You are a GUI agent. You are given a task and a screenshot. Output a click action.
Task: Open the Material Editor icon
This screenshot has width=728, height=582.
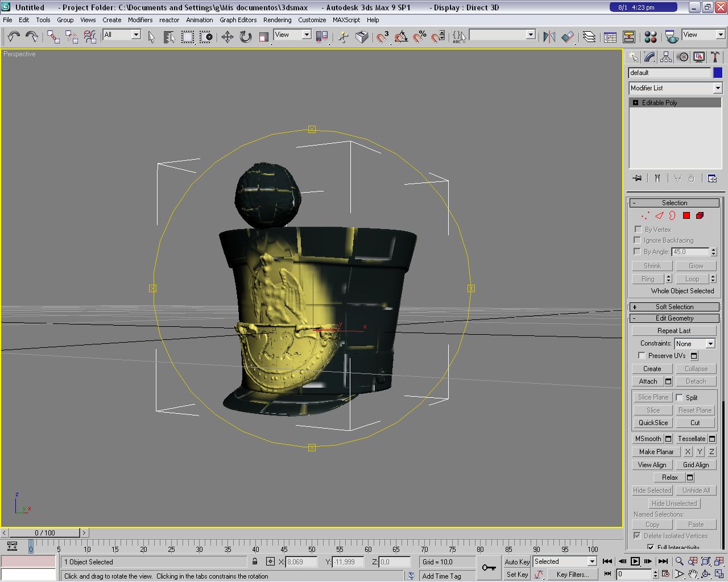pos(651,37)
